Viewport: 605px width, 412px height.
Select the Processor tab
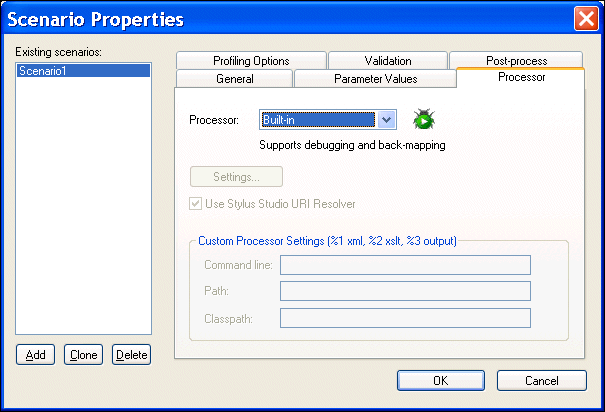(x=521, y=78)
